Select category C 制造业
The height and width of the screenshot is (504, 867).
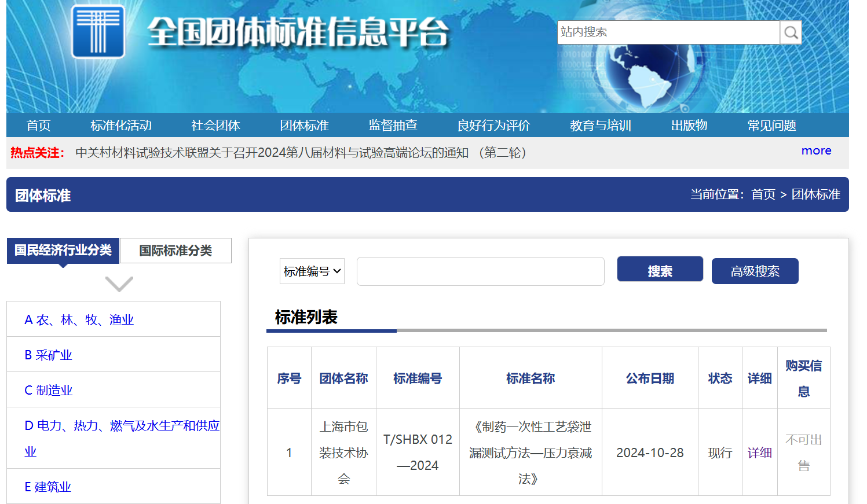point(49,390)
